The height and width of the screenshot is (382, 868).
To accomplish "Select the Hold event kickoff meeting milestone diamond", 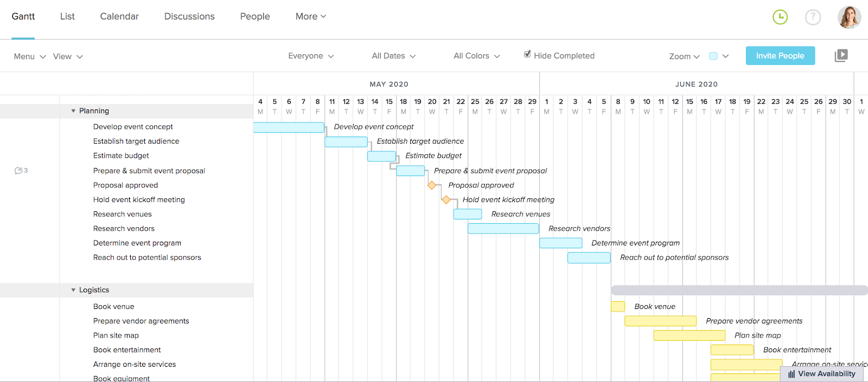I will click(446, 199).
